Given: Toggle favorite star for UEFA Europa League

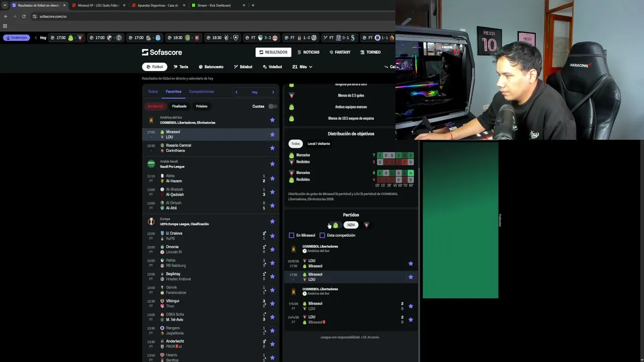Looking at the screenshot, I should click(x=272, y=221).
